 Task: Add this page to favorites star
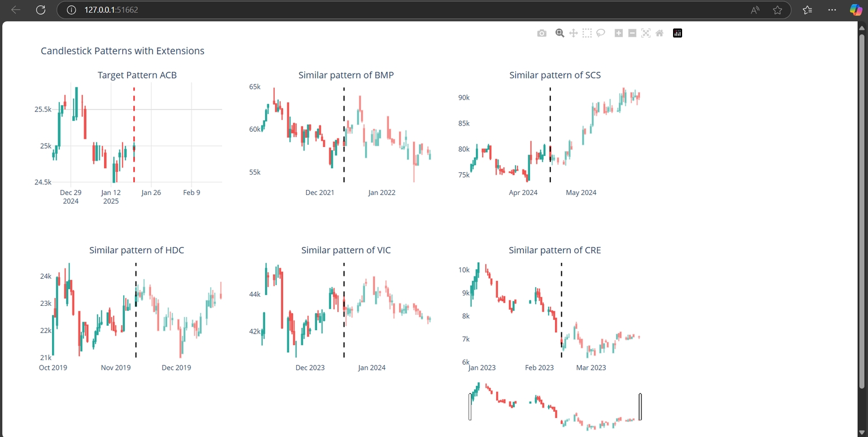778,10
